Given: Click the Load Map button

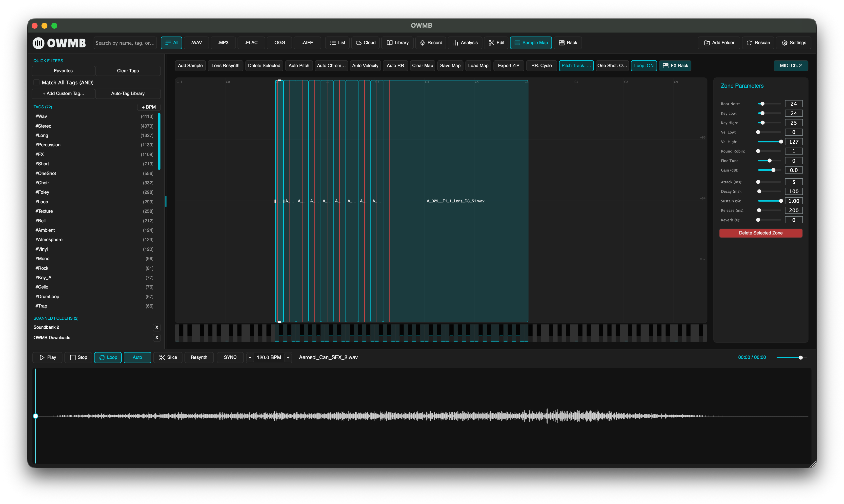Looking at the screenshot, I should 478,66.
